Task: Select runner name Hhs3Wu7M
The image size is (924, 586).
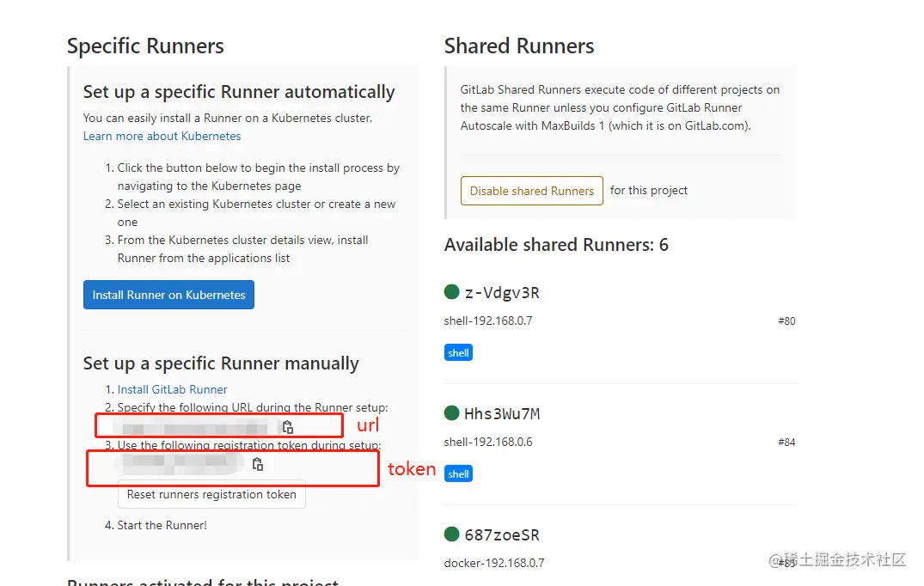Action: tap(502, 414)
